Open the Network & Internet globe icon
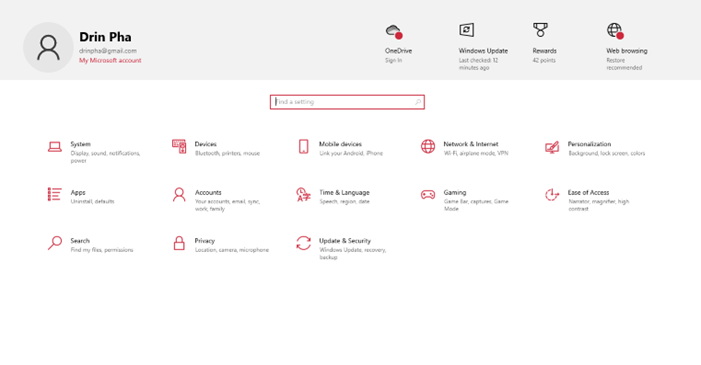 (428, 146)
